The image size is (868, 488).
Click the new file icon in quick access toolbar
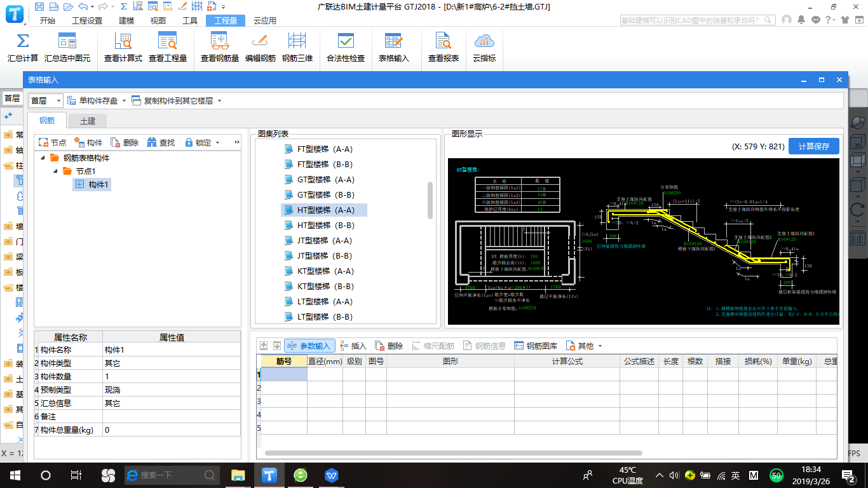[x=53, y=7]
